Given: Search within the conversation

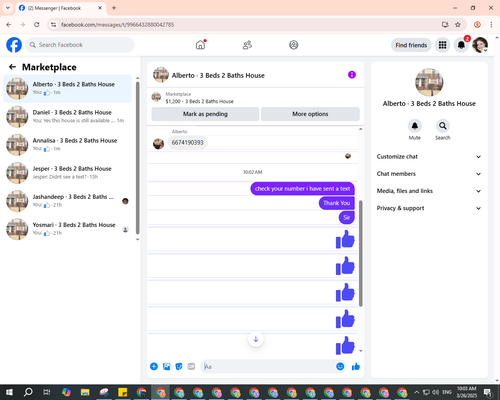Looking at the screenshot, I should pyautogui.click(x=443, y=126).
